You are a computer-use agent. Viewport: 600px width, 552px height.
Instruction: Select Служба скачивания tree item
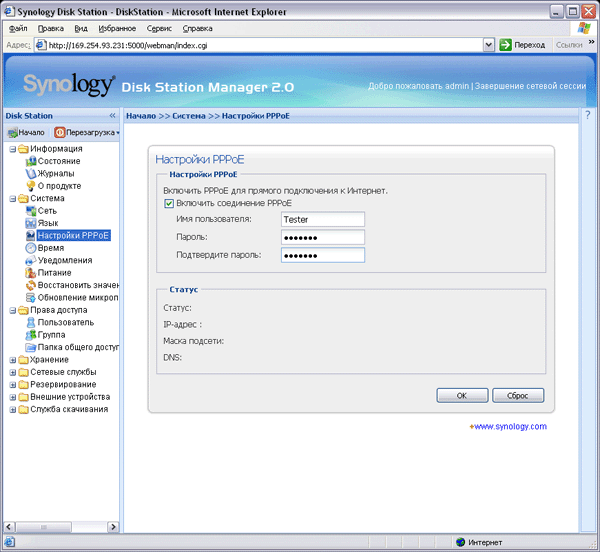[x=69, y=409]
